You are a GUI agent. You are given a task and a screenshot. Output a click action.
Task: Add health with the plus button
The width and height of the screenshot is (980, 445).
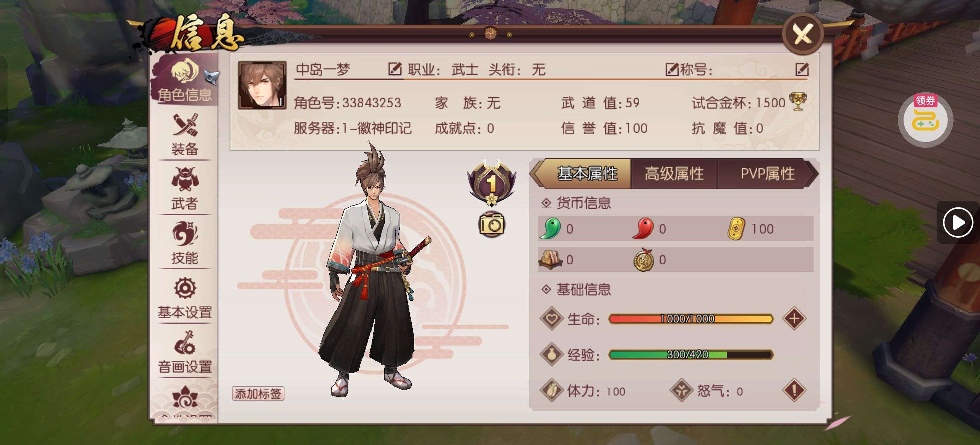pyautogui.click(x=794, y=318)
